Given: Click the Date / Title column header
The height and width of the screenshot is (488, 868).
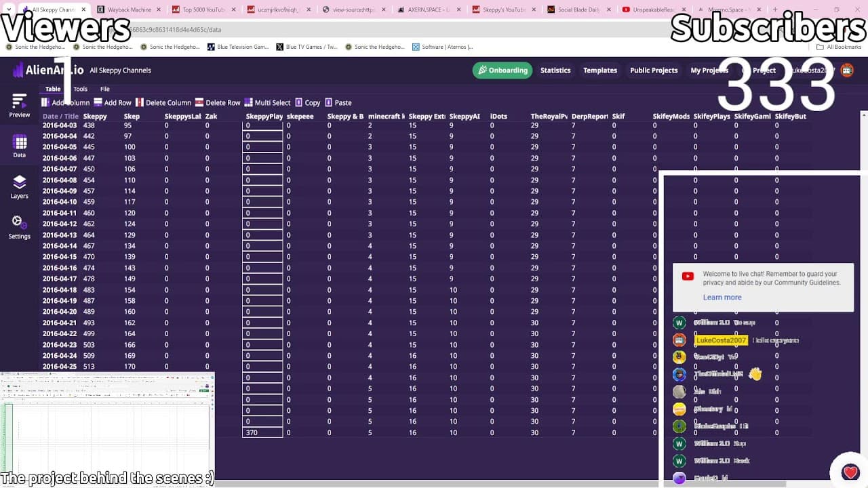Looking at the screenshot, I should [60, 117].
